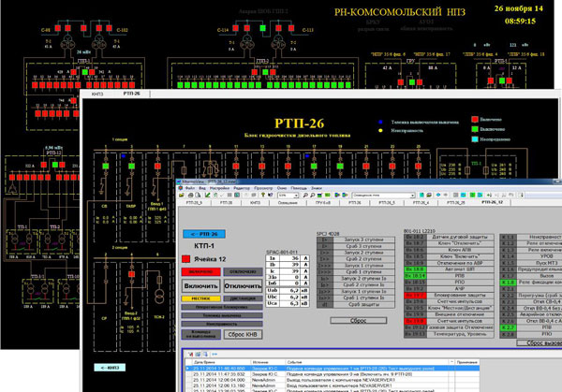Screen dimensions: 562x392
Task: Select red breaker of cell 5 Ввод 1
Action: pyautogui.click(x=157, y=167)
